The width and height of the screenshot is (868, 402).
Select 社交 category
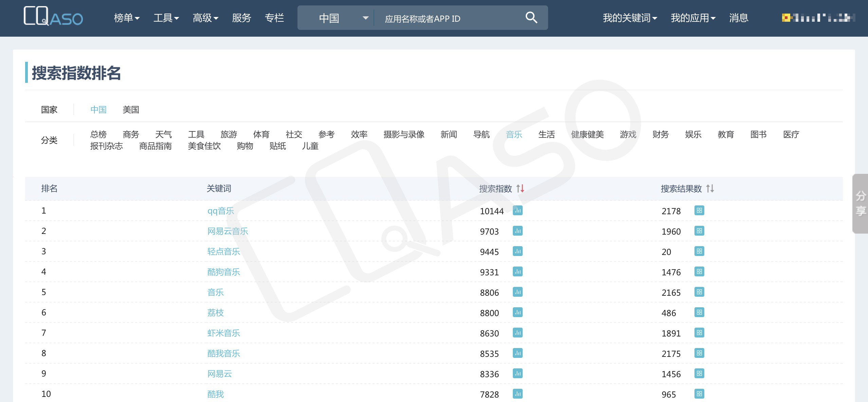click(294, 134)
